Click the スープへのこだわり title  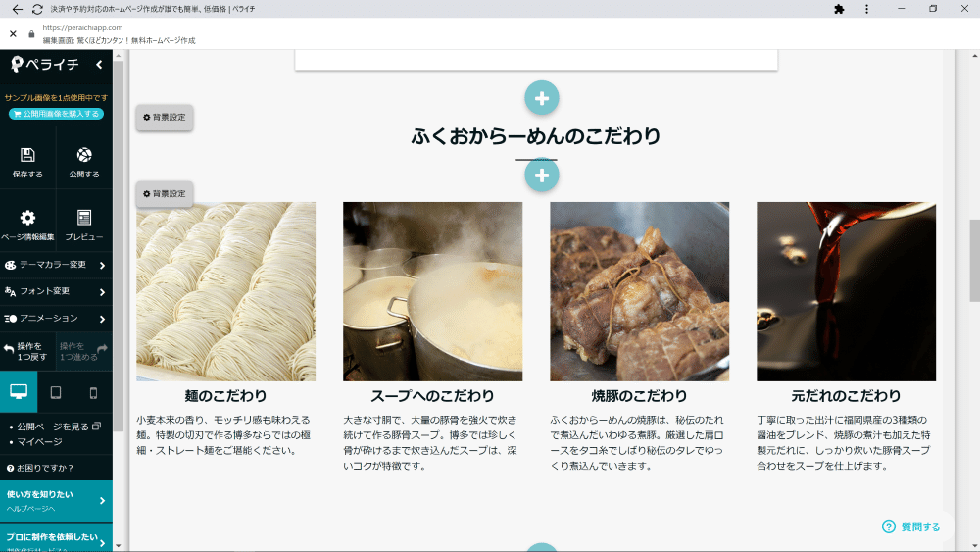tap(432, 396)
